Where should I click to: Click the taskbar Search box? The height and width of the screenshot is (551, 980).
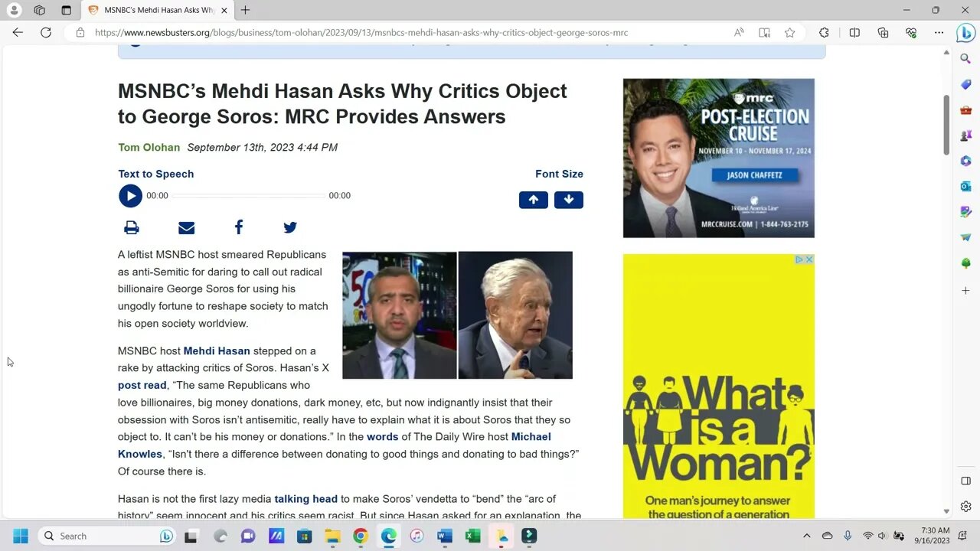coord(108,536)
